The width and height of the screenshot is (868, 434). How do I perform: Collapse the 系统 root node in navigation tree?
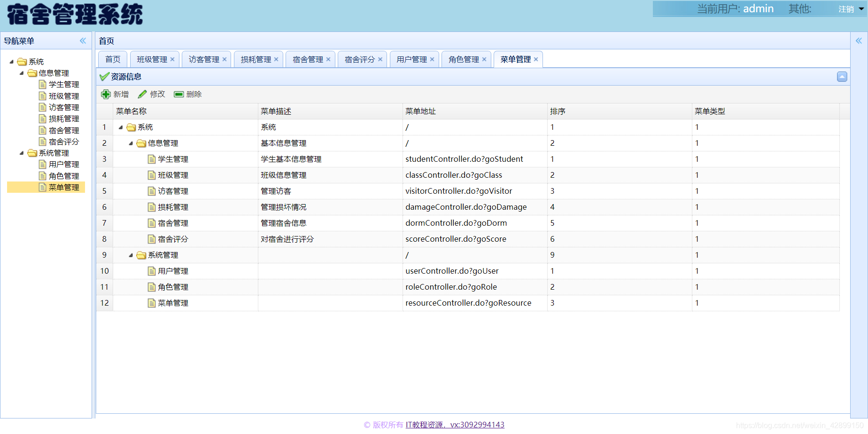tap(12, 62)
